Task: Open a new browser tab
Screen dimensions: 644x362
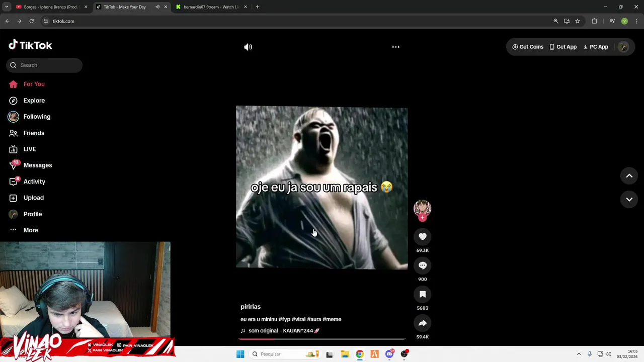Action: pyautogui.click(x=257, y=7)
